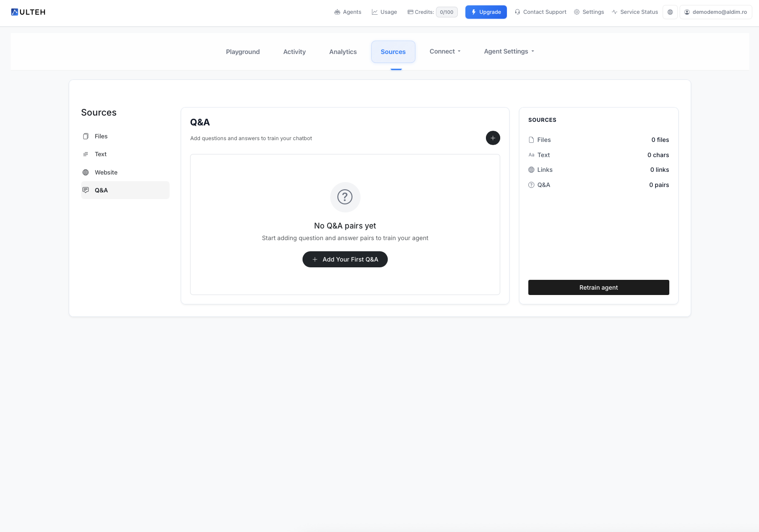
Task: Click the blue Upgrade button
Action: 486,12
